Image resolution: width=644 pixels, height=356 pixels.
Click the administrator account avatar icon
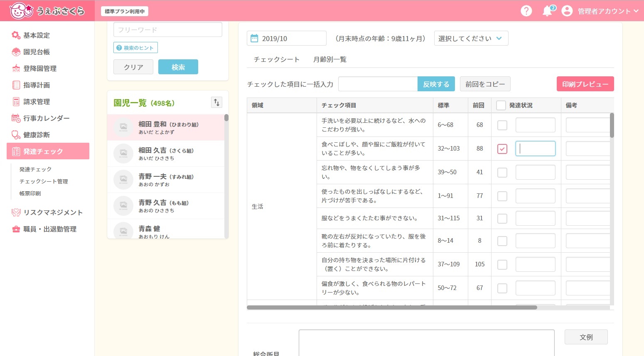(567, 11)
